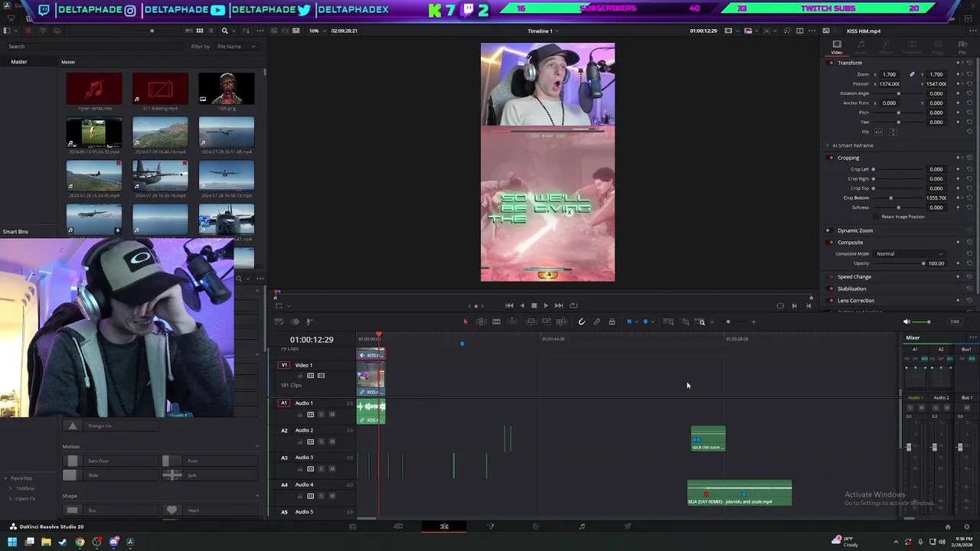The width and height of the screenshot is (980, 551).
Task: Enable the Dynamic Zoom toggle
Action: point(828,230)
